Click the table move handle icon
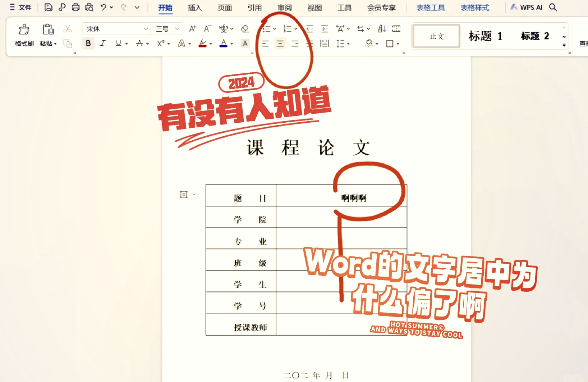The height and width of the screenshot is (382, 588). [184, 195]
